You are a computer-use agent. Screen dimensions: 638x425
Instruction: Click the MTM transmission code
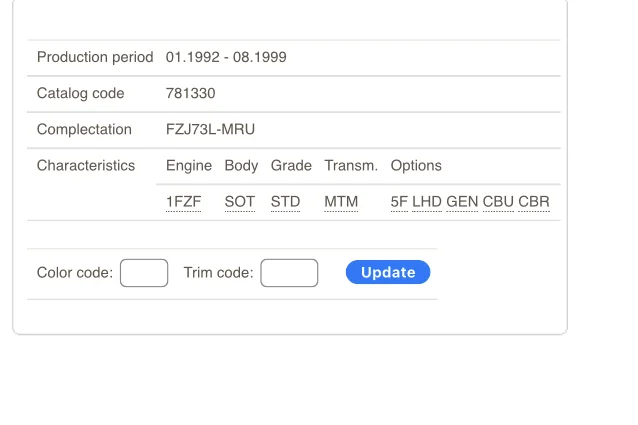tap(341, 202)
